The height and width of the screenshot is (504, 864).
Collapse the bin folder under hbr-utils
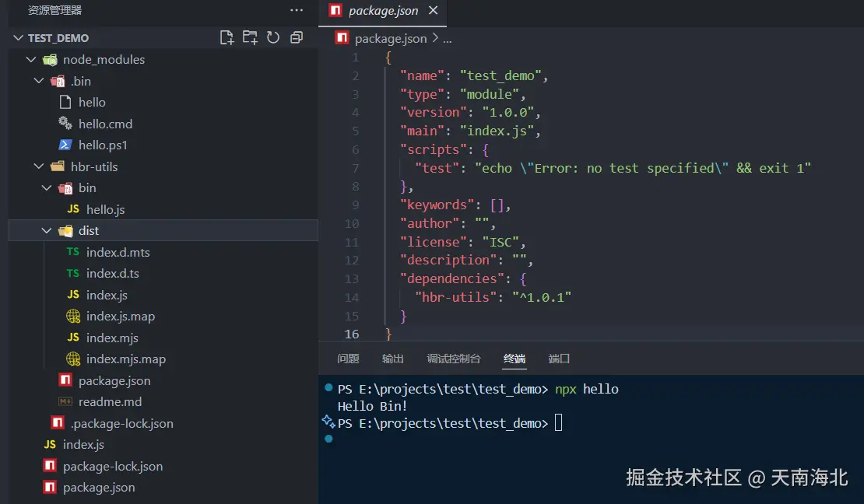pos(46,187)
